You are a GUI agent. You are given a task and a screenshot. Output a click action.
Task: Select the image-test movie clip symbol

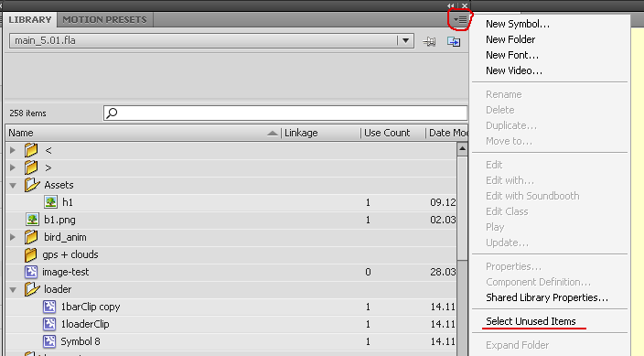tap(65, 272)
